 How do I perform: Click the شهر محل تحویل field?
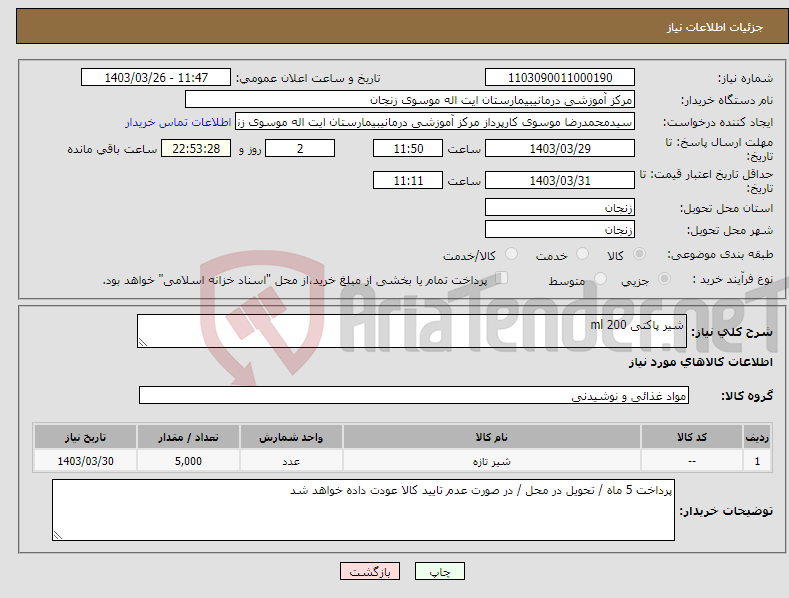click(x=560, y=230)
